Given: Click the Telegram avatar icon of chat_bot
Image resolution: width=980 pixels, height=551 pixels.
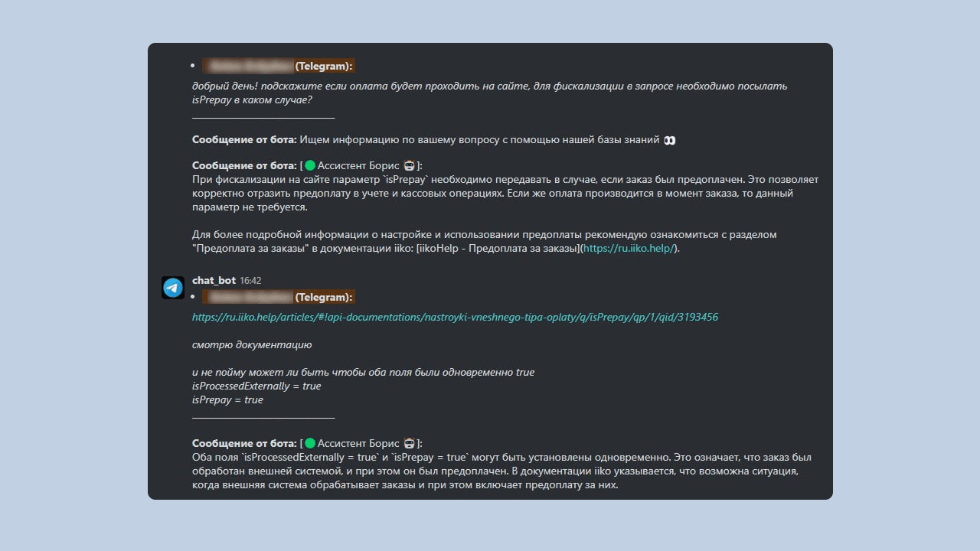Looking at the screenshot, I should point(173,288).
